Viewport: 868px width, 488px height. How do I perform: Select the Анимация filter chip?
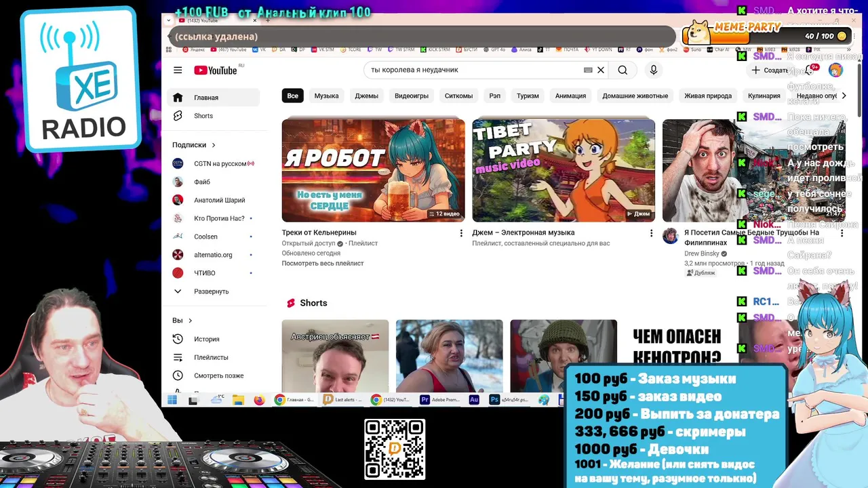[x=570, y=96]
